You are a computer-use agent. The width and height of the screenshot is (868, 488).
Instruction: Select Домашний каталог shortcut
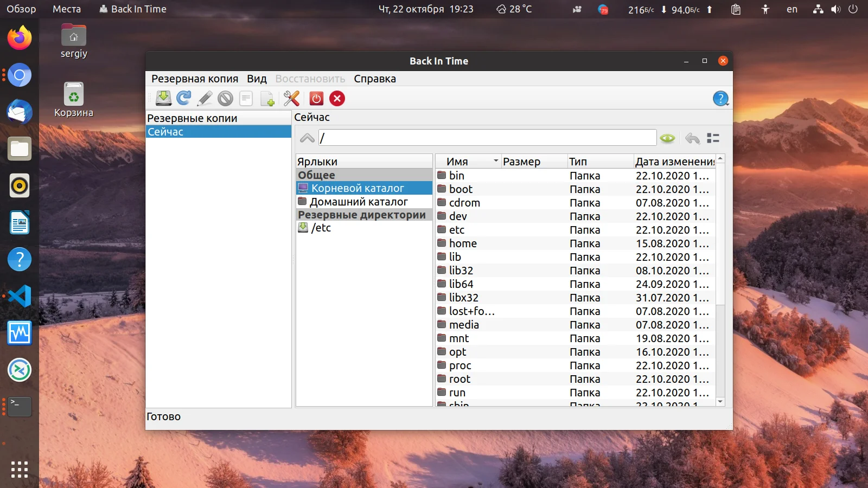pos(359,202)
